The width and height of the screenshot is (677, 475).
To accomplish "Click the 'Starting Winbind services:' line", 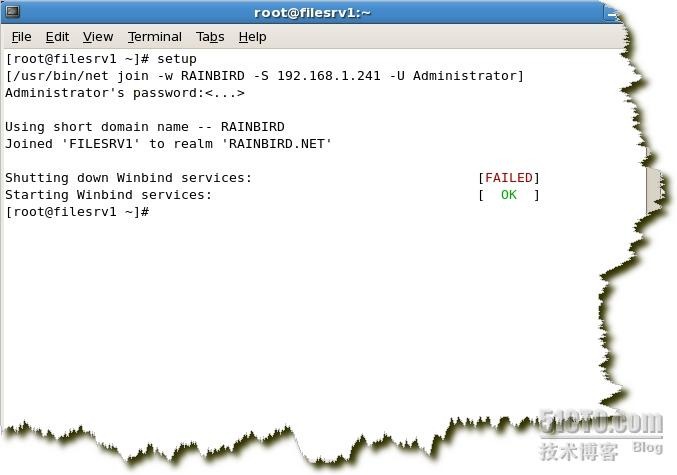I will [108, 195].
